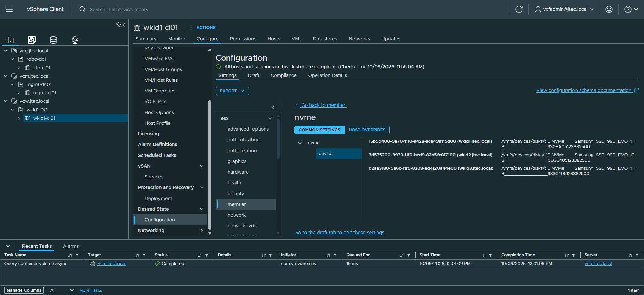Sort by Start Time column arrow
The height and width of the screenshot is (295, 644).
[484, 255]
